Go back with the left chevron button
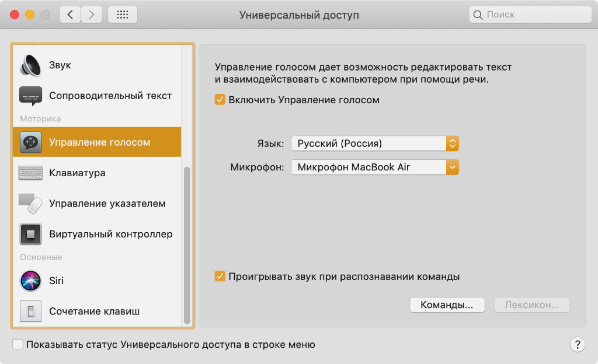 pyautogui.click(x=70, y=15)
